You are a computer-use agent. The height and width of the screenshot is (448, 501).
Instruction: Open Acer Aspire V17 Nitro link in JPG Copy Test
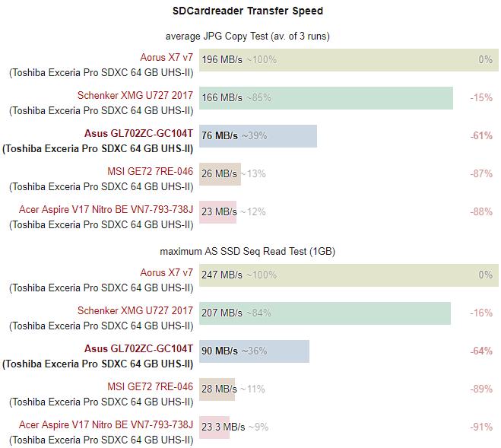[x=106, y=209]
